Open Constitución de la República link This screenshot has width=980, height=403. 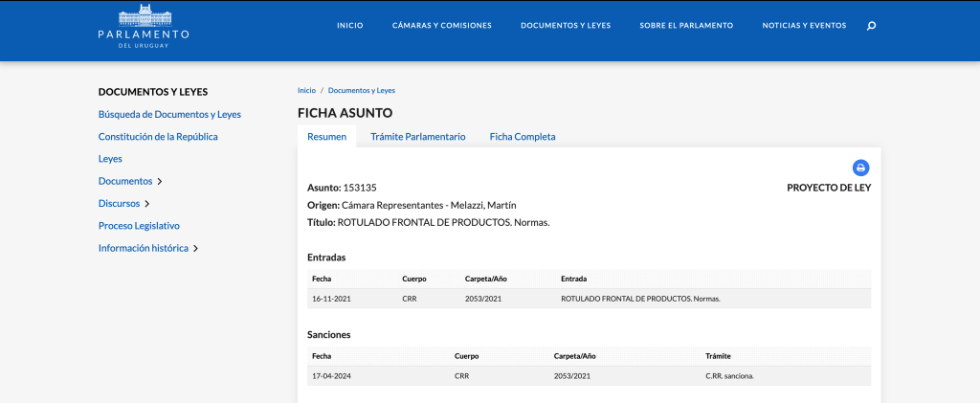158,137
